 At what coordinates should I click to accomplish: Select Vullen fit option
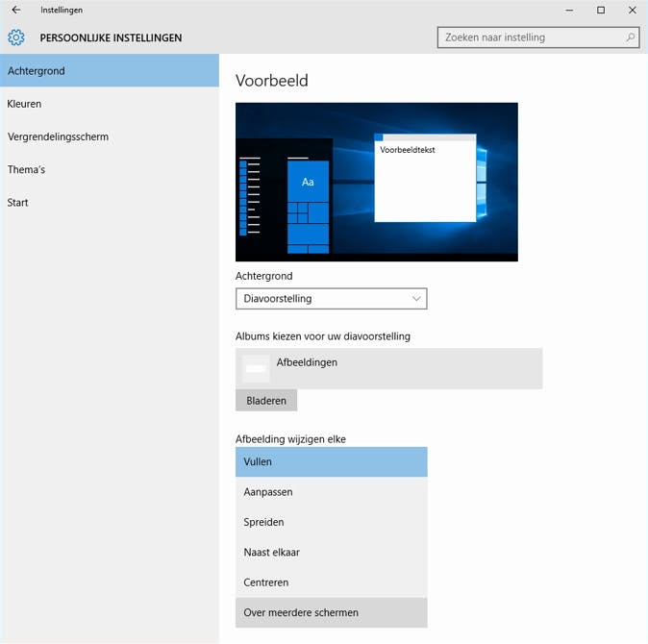click(332, 461)
